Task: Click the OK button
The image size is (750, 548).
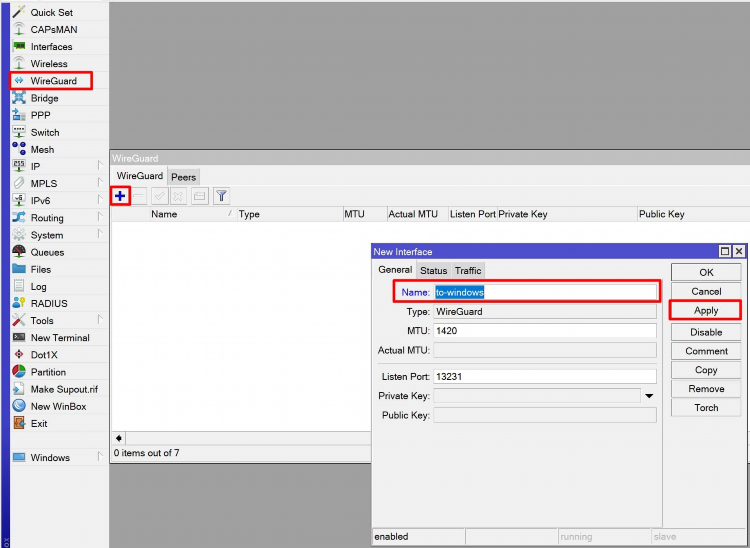Action: 706,273
